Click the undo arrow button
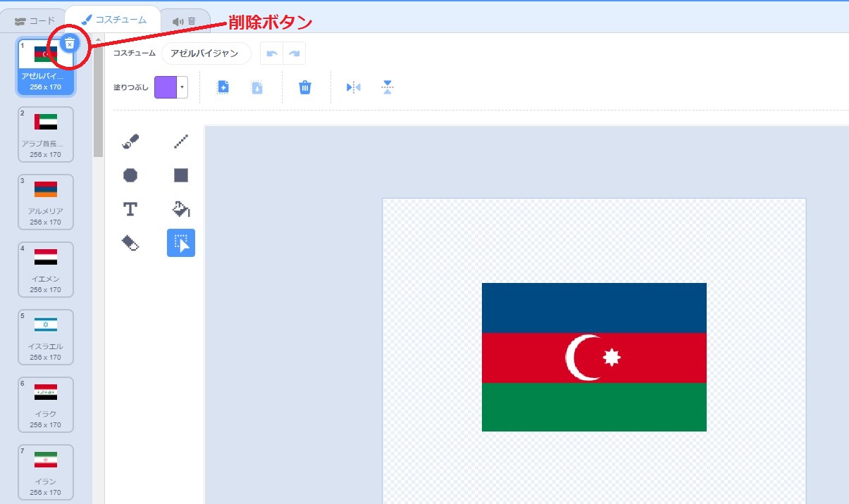This screenshot has width=849, height=504. [x=272, y=53]
